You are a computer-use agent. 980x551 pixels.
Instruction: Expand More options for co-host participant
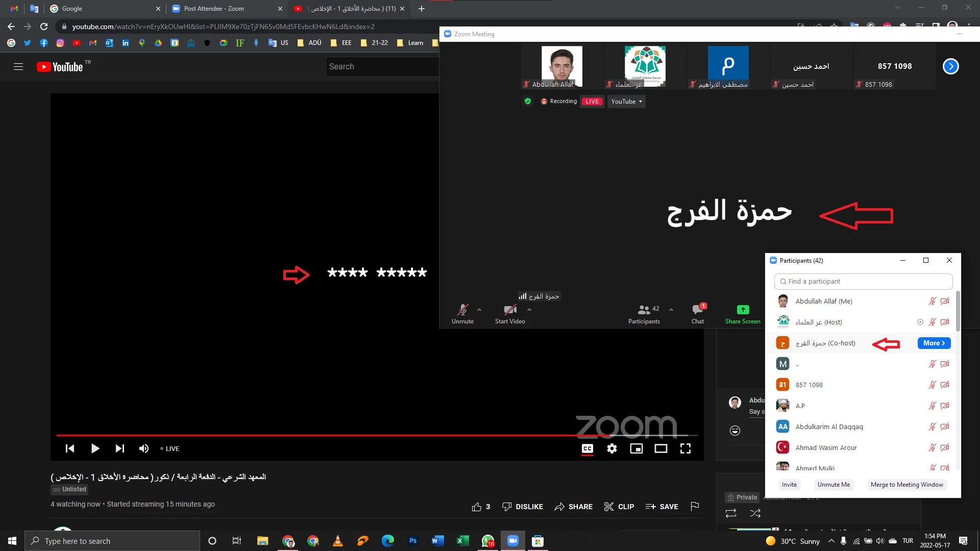coord(934,343)
